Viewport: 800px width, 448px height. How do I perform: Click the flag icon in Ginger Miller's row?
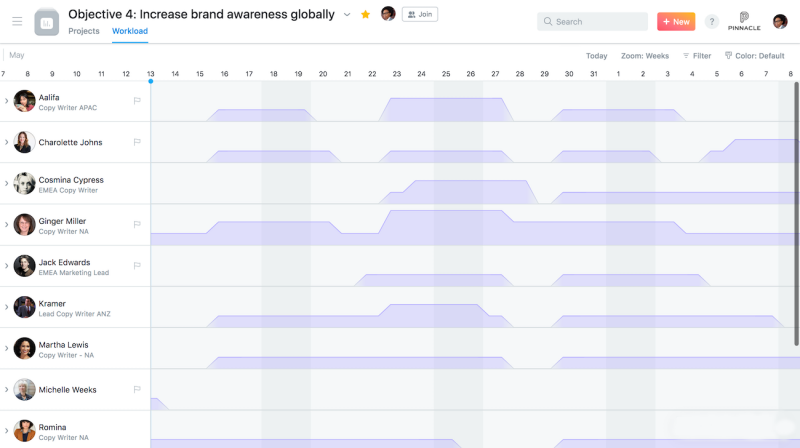point(137,225)
